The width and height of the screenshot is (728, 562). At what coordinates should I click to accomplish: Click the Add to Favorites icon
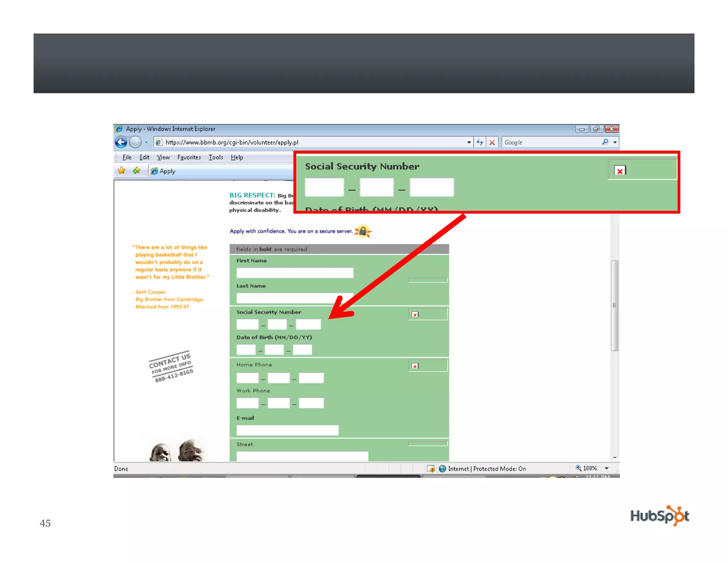[136, 171]
